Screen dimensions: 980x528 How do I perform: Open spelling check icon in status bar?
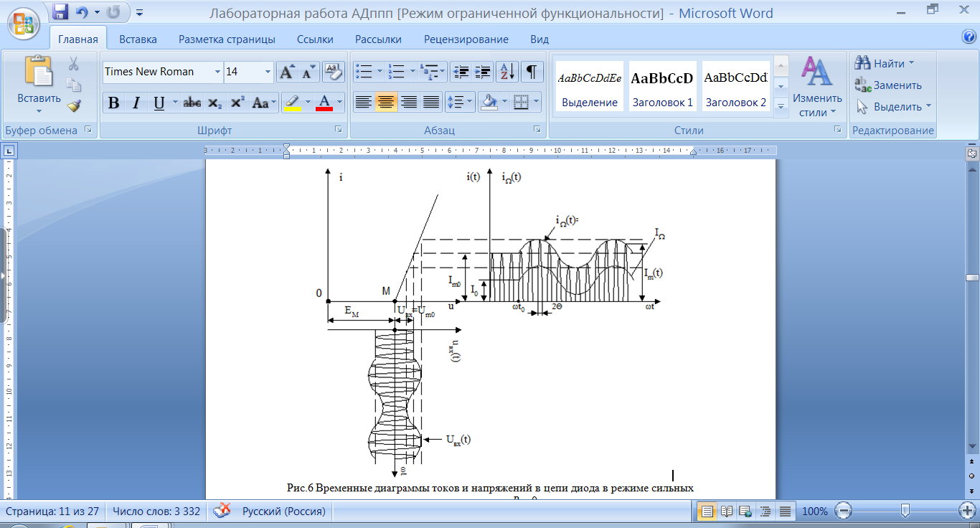222,511
